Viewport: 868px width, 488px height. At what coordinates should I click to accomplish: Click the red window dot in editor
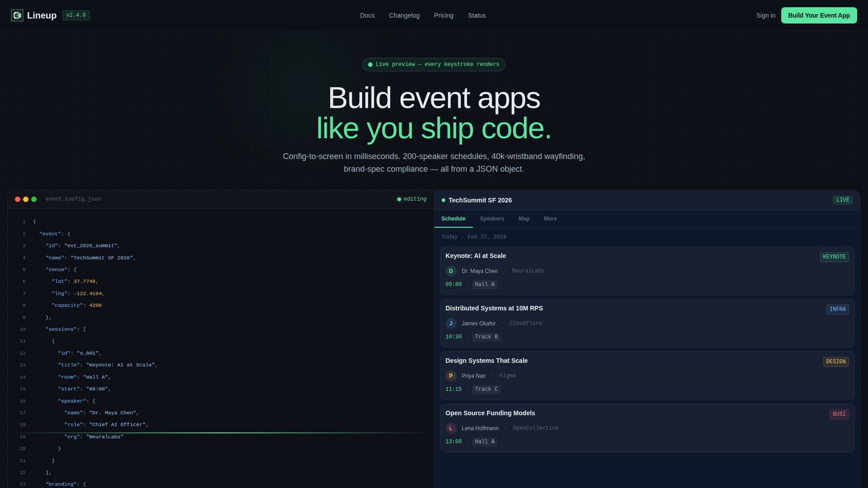tap(18, 199)
